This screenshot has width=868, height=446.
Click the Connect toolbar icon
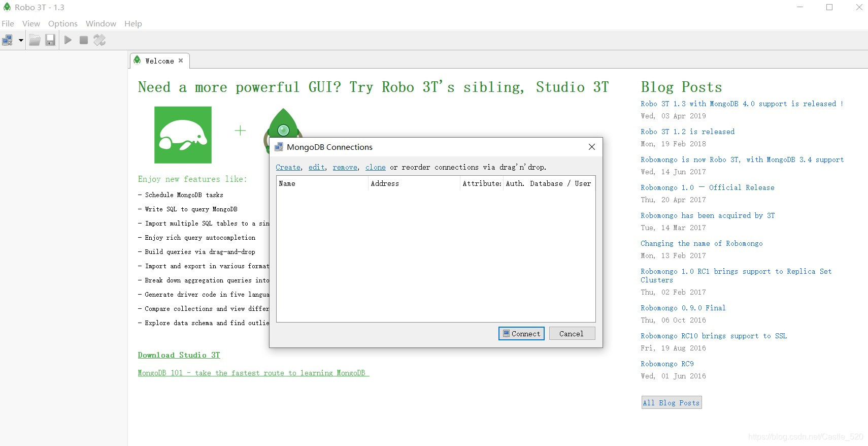pos(8,40)
